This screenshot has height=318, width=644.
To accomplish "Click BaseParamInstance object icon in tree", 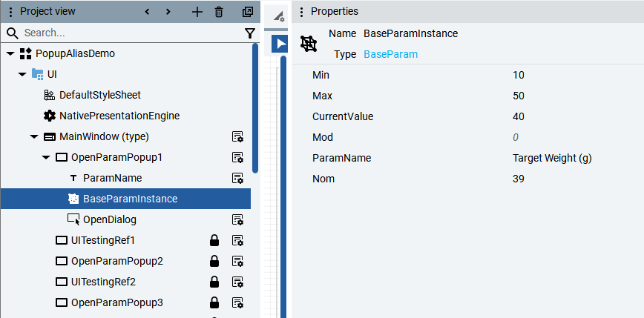I will coord(73,199).
